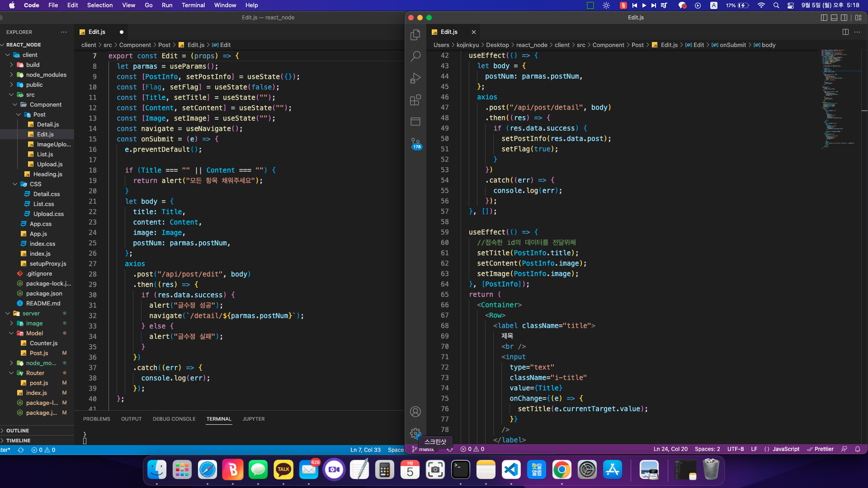This screenshot has width=868, height=488.
Task: Open the Terminal menu in menu bar
Action: click(193, 5)
